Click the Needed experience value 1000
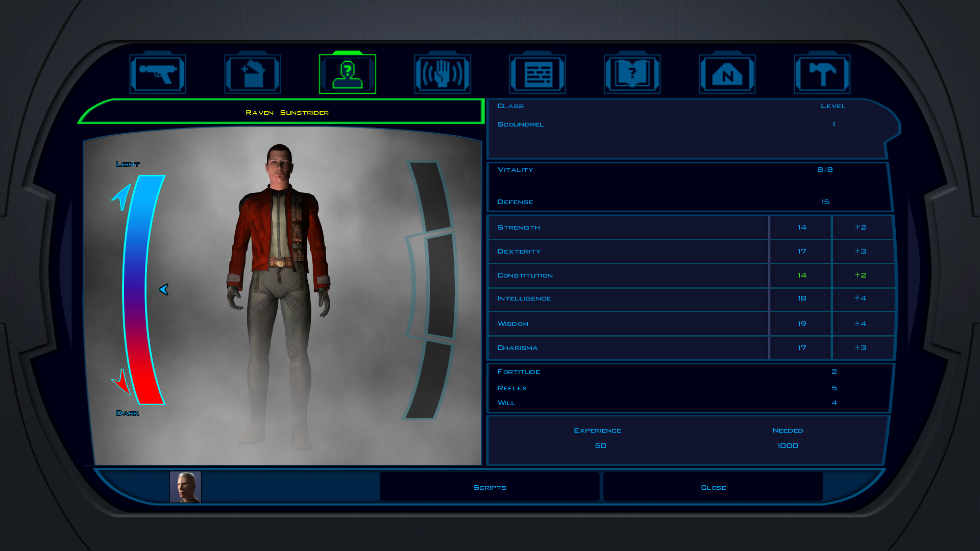Image resolution: width=980 pixels, height=551 pixels. pyautogui.click(x=788, y=446)
